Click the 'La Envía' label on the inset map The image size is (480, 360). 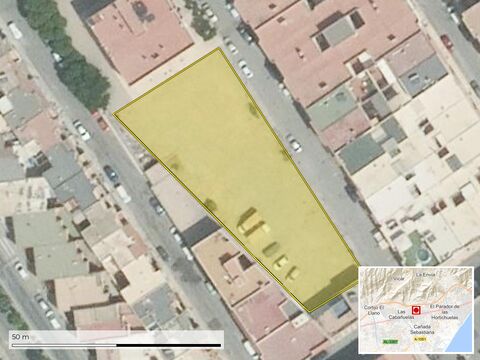426,275
